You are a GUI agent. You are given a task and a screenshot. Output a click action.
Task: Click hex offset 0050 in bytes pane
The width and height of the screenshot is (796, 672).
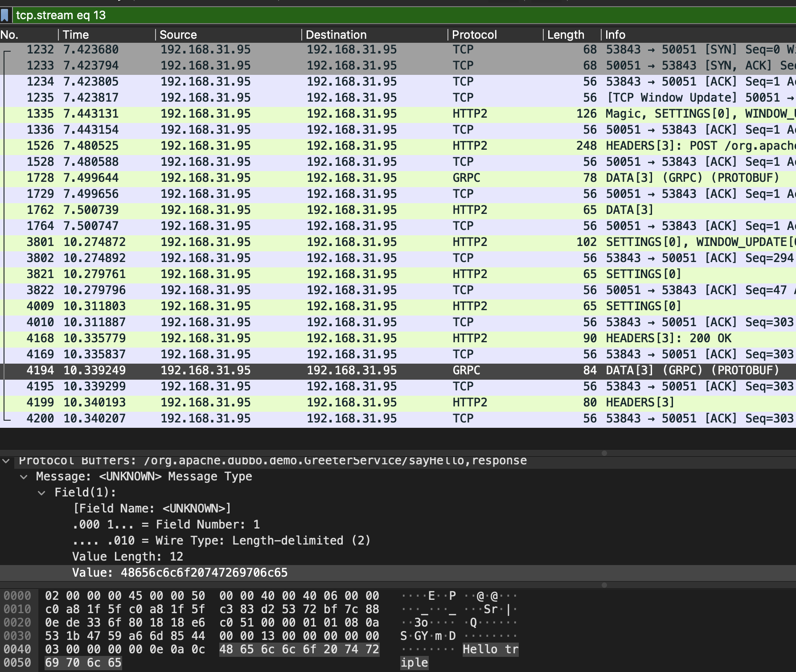18,663
